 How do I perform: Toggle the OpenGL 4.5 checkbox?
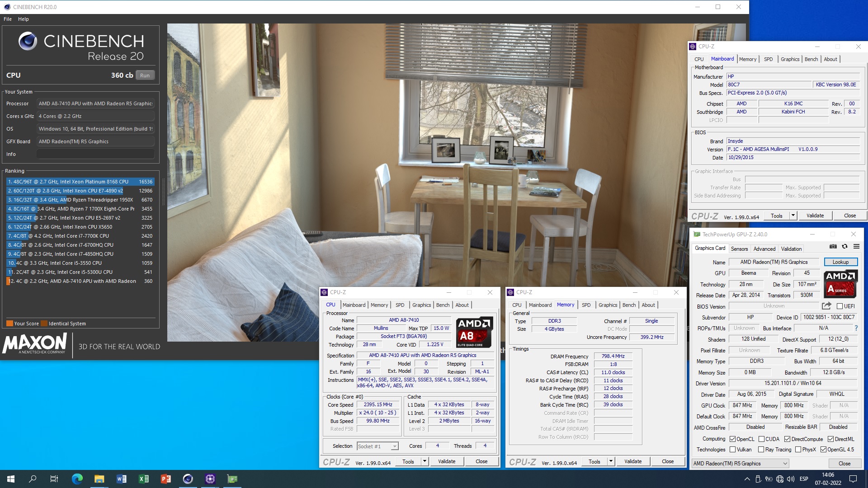click(x=823, y=450)
